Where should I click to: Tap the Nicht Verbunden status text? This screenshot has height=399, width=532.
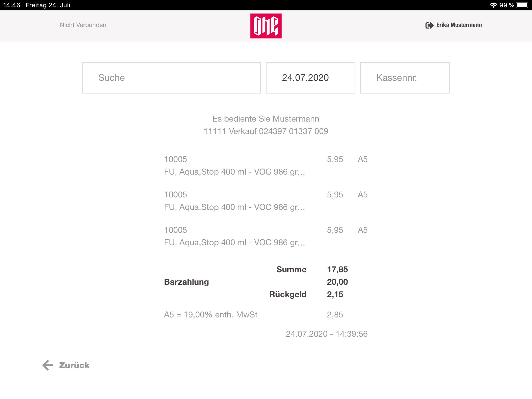(83, 25)
